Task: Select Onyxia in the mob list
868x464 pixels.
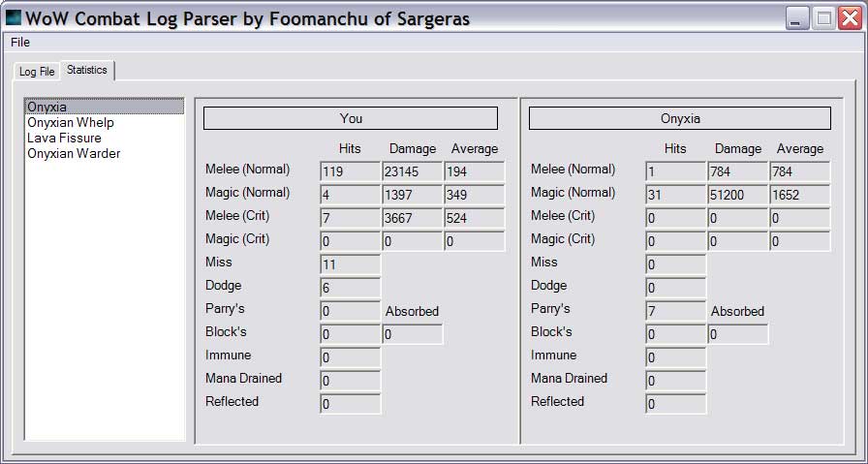Action: tap(104, 107)
